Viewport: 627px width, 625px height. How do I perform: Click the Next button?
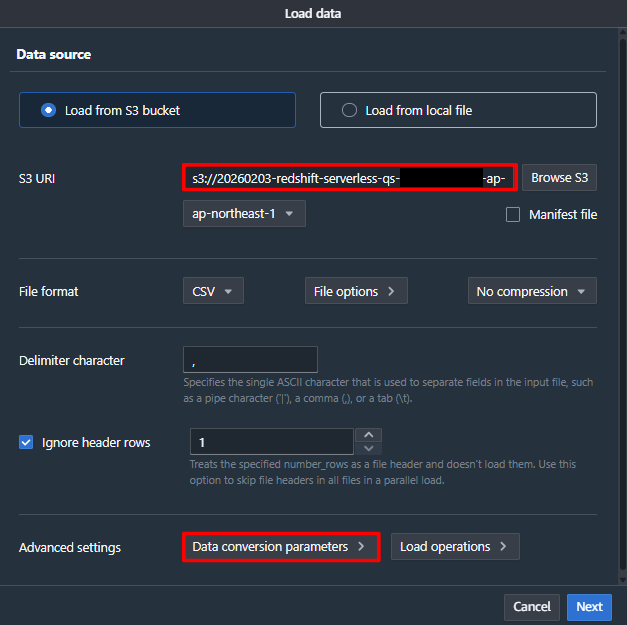pyautogui.click(x=589, y=606)
